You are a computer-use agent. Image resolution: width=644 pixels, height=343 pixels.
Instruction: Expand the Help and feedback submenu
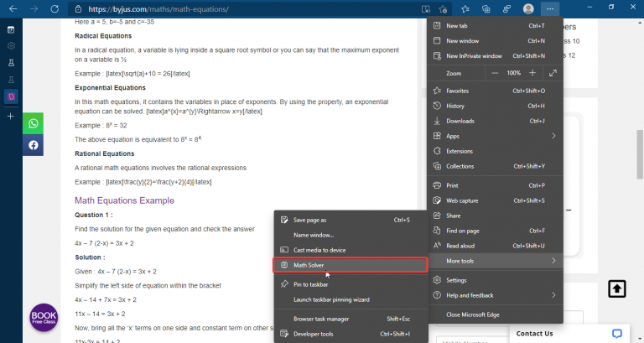pyautogui.click(x=495, y=295)
